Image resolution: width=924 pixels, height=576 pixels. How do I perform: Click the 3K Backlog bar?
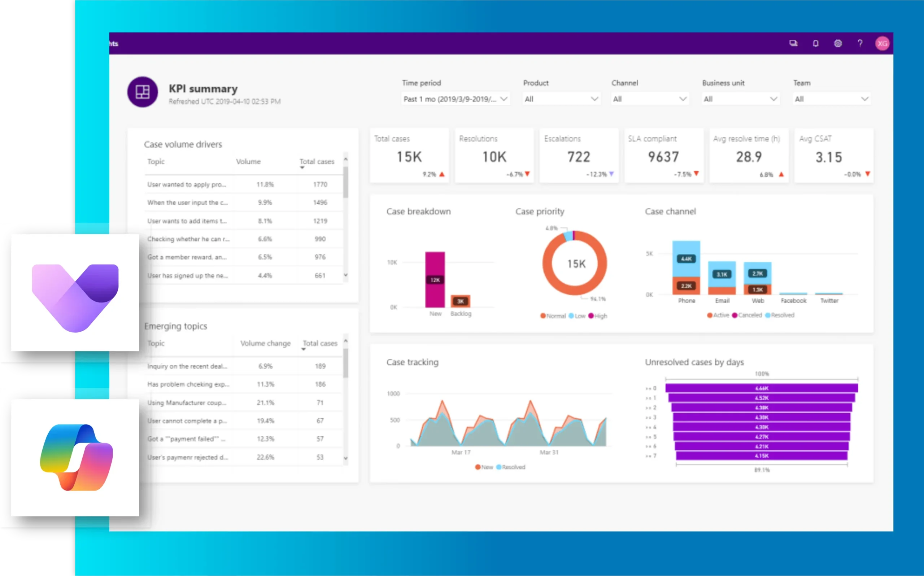[461, 301]
